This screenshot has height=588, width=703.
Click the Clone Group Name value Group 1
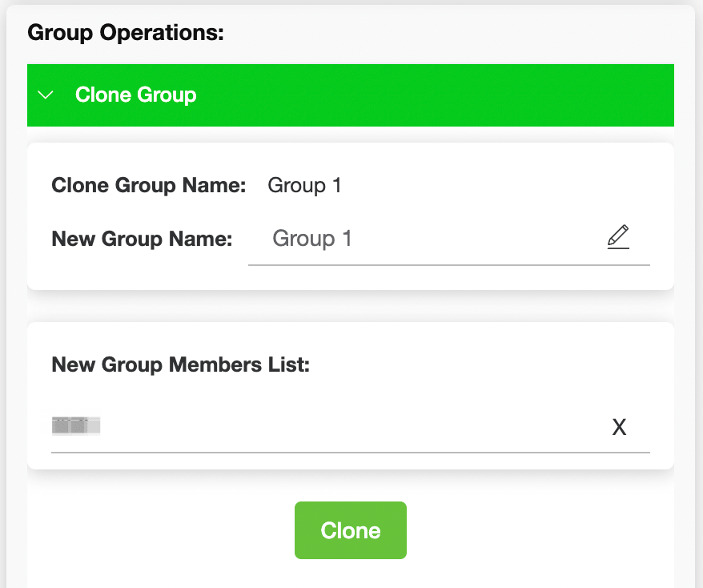coord(304,185)
